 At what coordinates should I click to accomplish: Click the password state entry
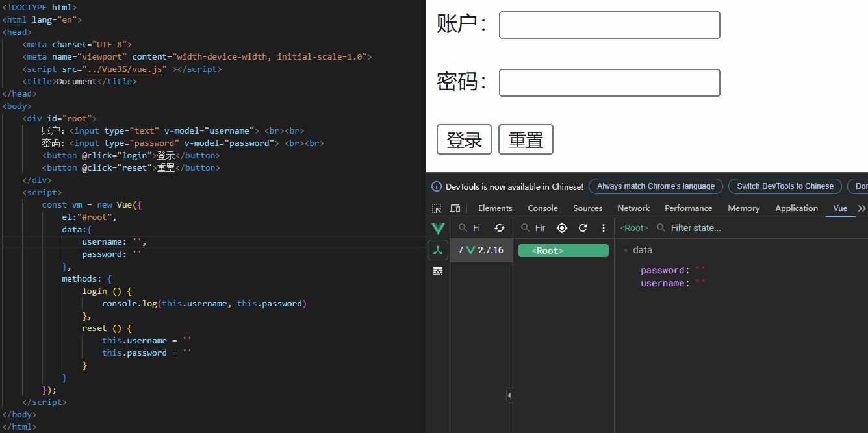(672, 270)
